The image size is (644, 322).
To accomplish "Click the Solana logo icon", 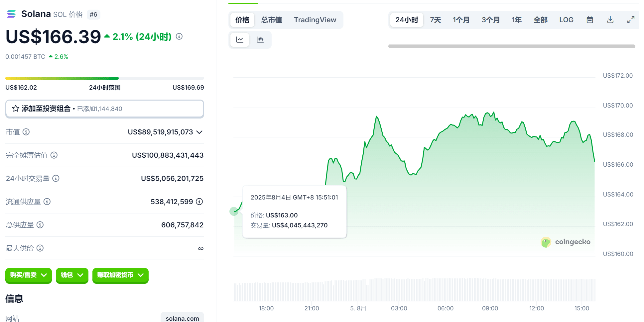I will [11, 14].
